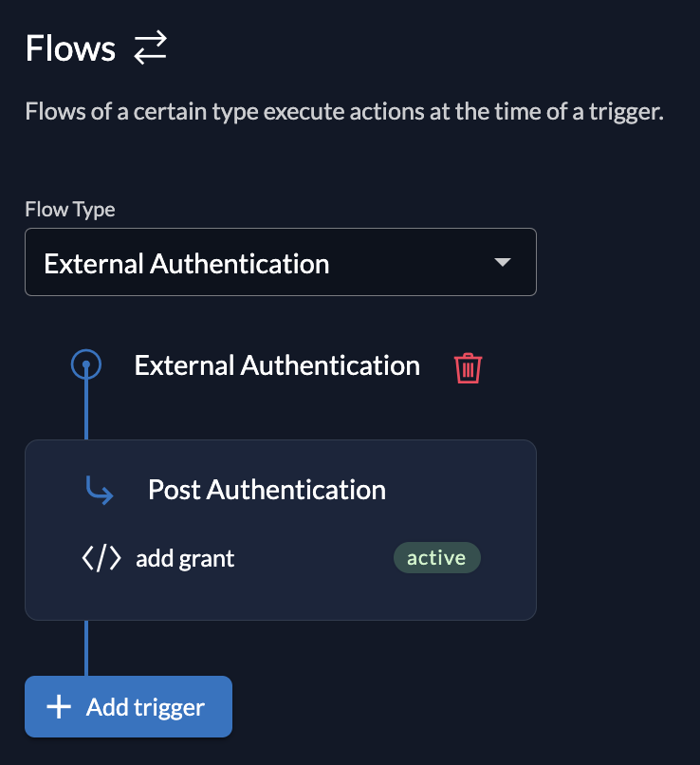The width and height of the screenshot is (700, 765).
Task: Click the Flows description text
Action: [x=344, y=113]
